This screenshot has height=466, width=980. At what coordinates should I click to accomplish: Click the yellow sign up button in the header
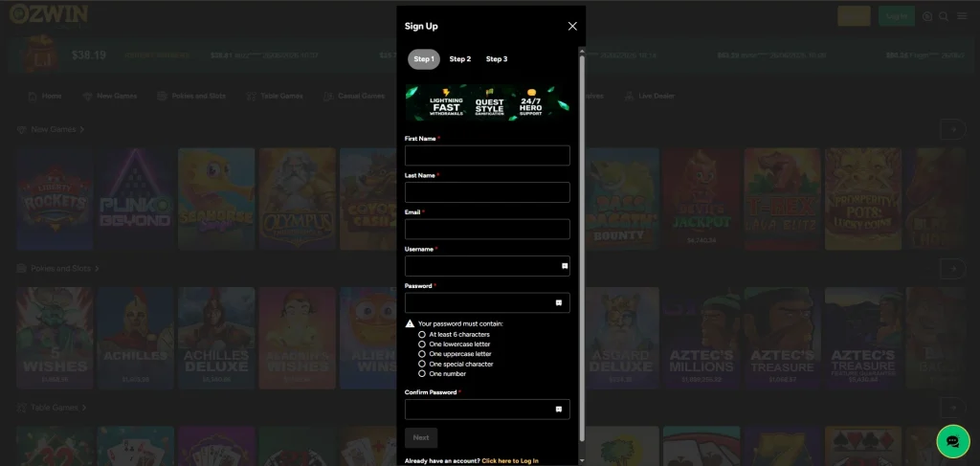click(x=854, y=16)
